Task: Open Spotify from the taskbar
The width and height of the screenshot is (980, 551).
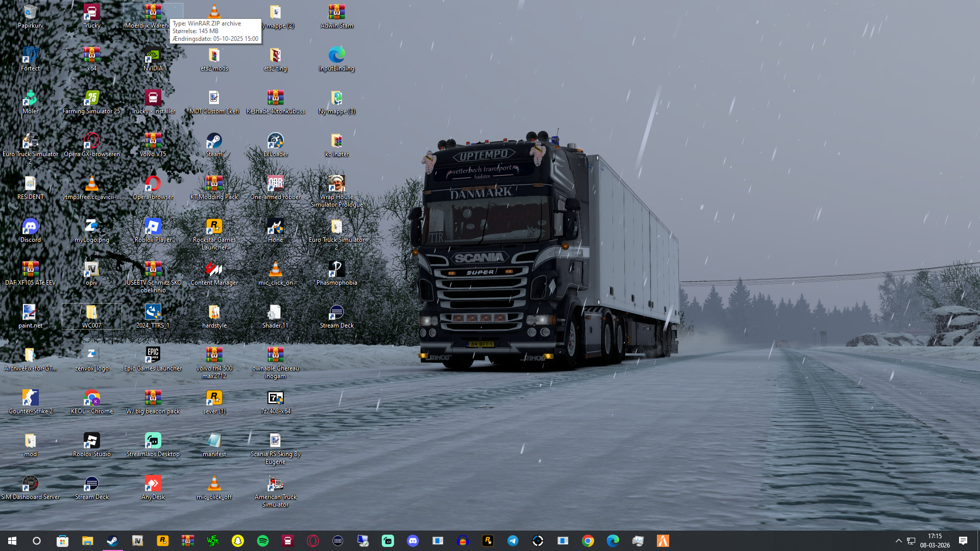Action: 263,541
